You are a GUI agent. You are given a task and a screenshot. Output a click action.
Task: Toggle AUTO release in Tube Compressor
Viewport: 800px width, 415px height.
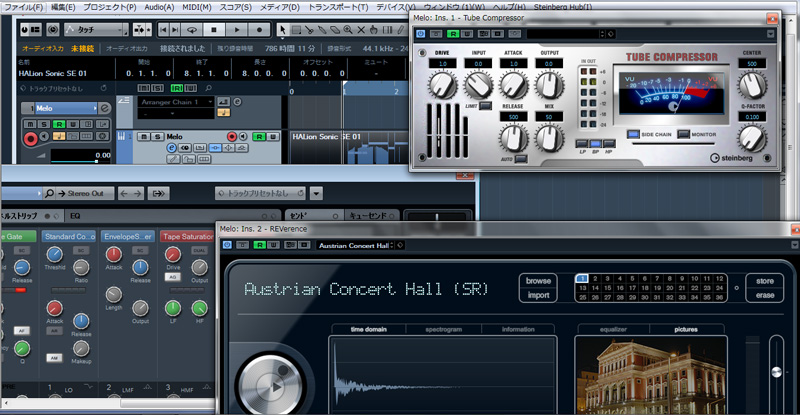click(x=521, y=159)
